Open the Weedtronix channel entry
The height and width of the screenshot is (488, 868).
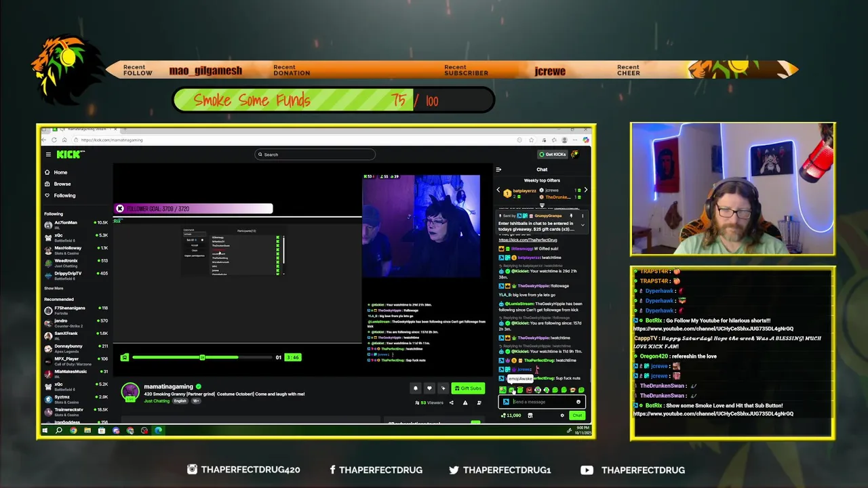click(76, 262)
